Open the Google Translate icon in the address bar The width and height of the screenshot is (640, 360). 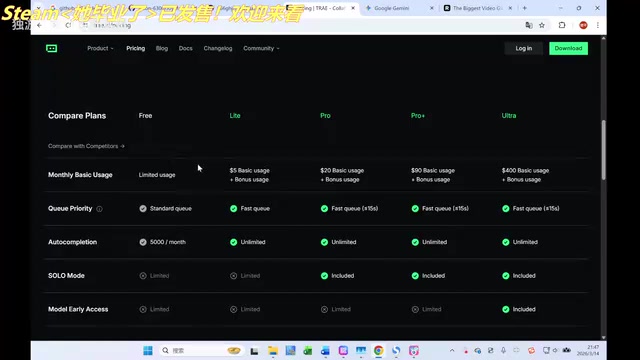click(529, 25)
